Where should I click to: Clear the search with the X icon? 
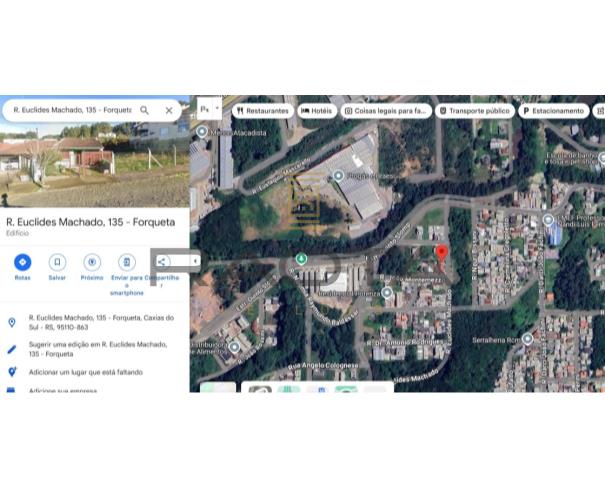click(169, 110)
